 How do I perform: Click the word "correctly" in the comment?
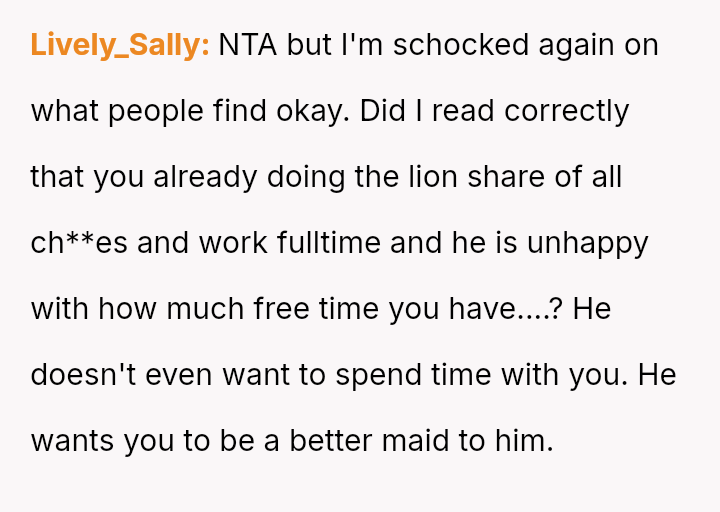coord(566,111)
